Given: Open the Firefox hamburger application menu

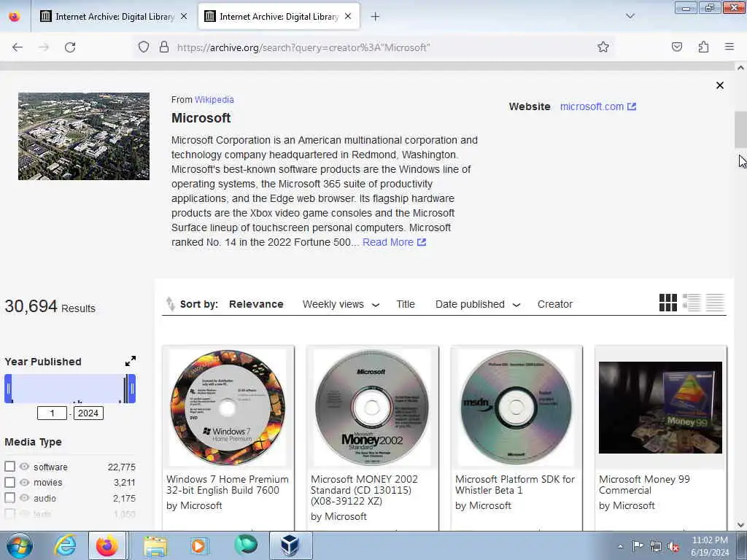Looking at the screenshot, I should (729, 47).
